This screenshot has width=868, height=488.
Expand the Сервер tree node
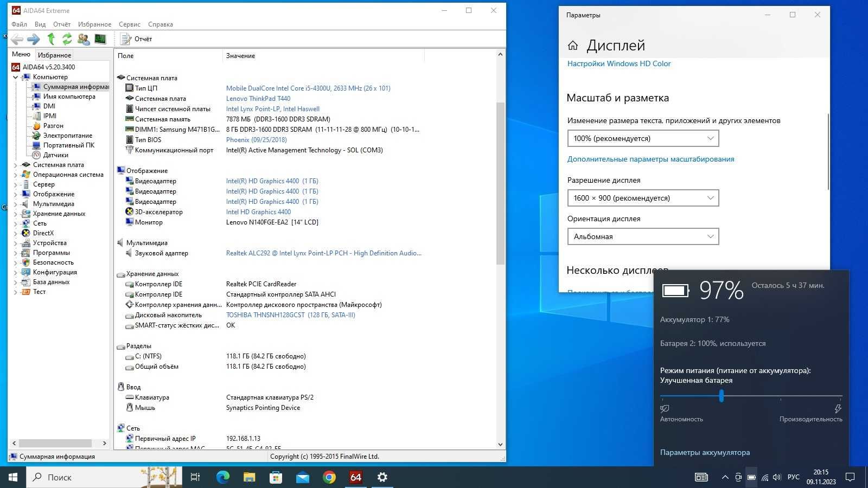(x=15, y=184)
